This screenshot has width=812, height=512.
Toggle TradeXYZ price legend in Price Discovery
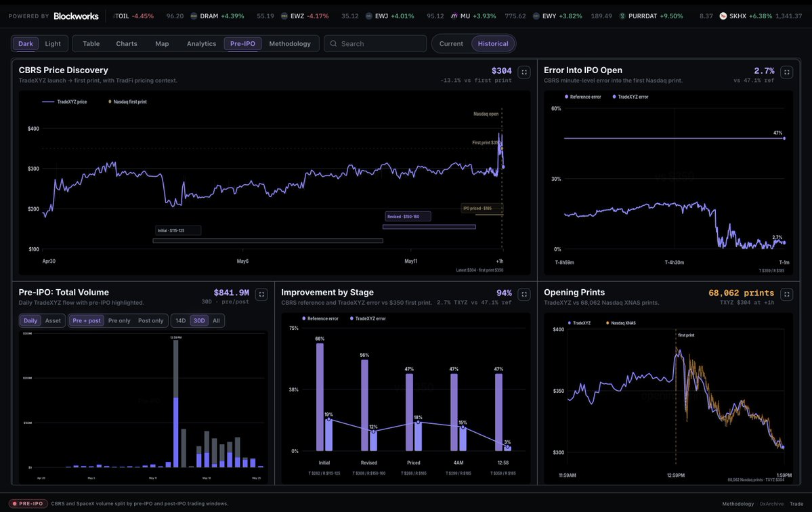tap(64, 102)
